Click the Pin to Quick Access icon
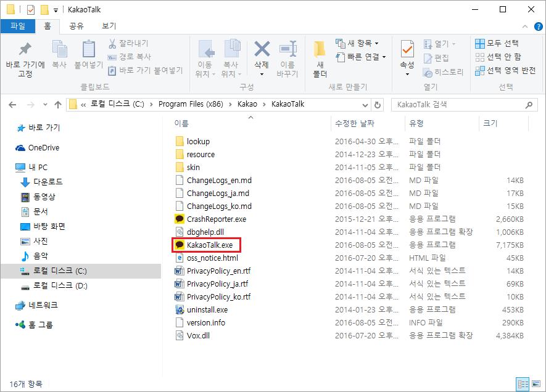The height and width of the screenshot is (392, 546). pyautogui.click(x=25, y=49)
